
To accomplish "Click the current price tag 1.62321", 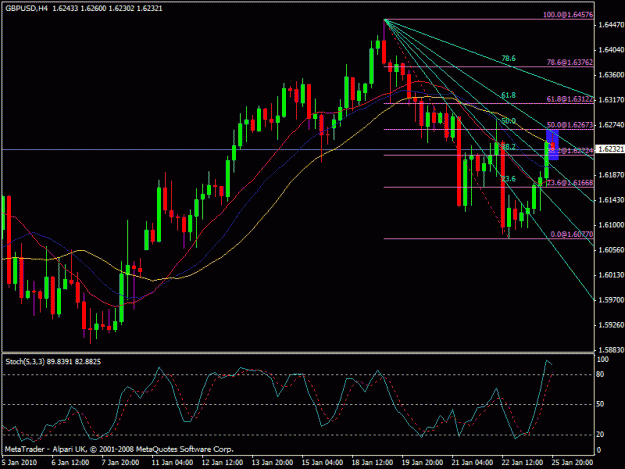I will coord(610,149).
